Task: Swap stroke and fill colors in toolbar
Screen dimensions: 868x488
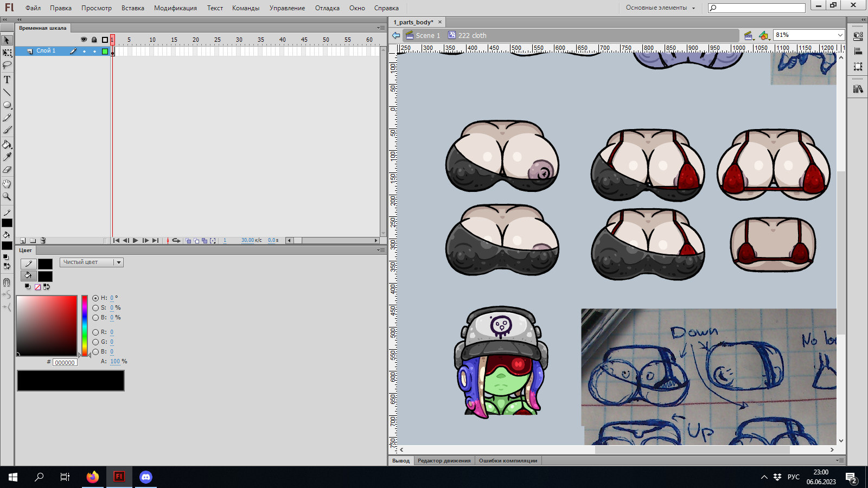Action: (x=7, y=266)
